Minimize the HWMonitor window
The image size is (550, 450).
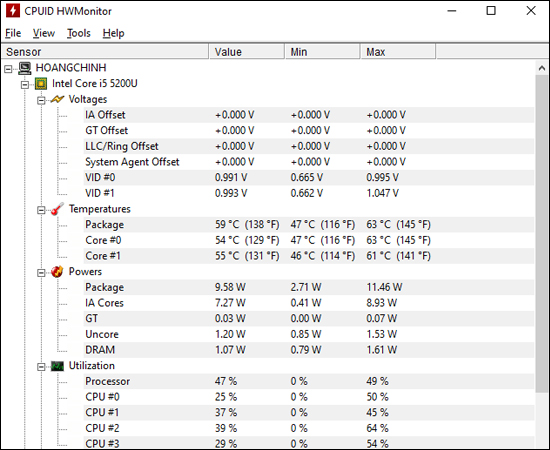(x=452, y=11)
